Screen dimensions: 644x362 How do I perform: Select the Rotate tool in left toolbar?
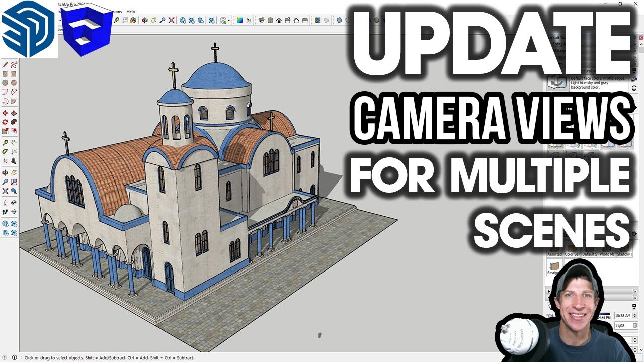click(x=5, y=122)
